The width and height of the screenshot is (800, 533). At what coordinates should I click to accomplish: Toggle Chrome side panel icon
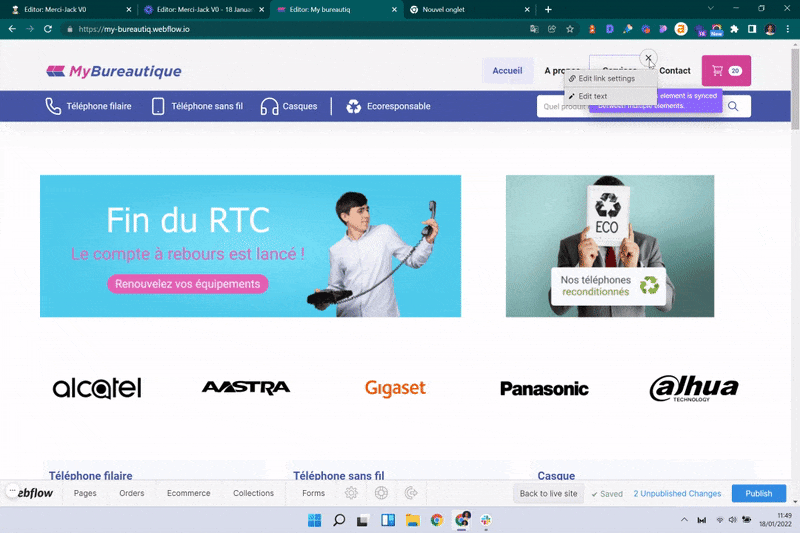pyautogui.click(x=752, y=29)
